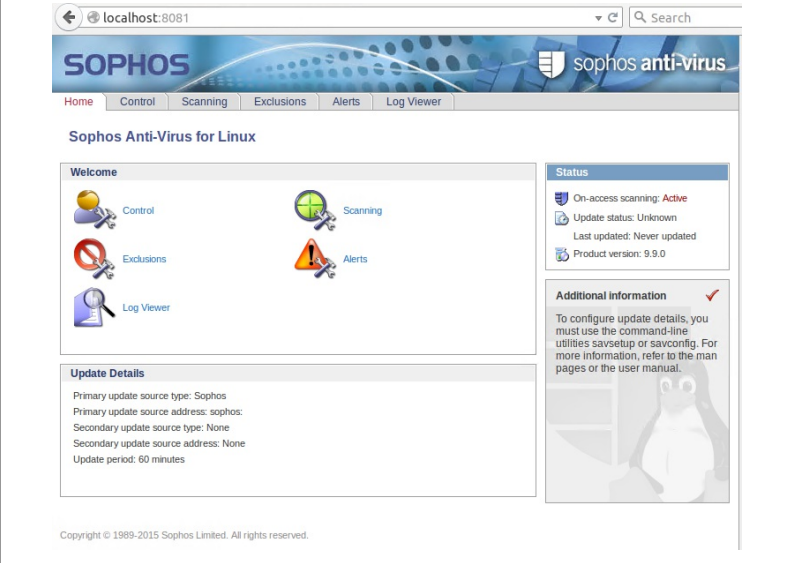Open the Control tab
794x563 pixels.
click(x=137, y=102)
